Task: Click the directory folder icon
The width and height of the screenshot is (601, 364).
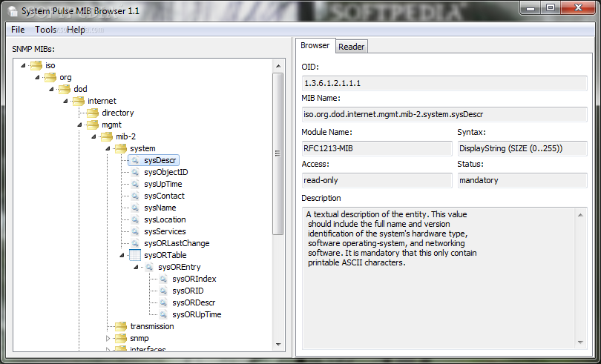Action: tap(93, 113)
